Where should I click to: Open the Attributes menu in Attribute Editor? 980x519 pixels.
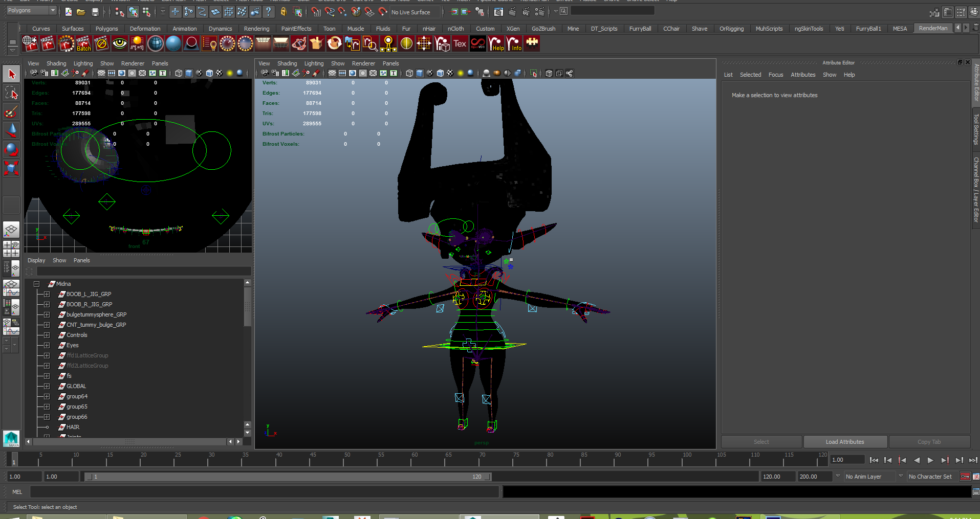point(802,75)
